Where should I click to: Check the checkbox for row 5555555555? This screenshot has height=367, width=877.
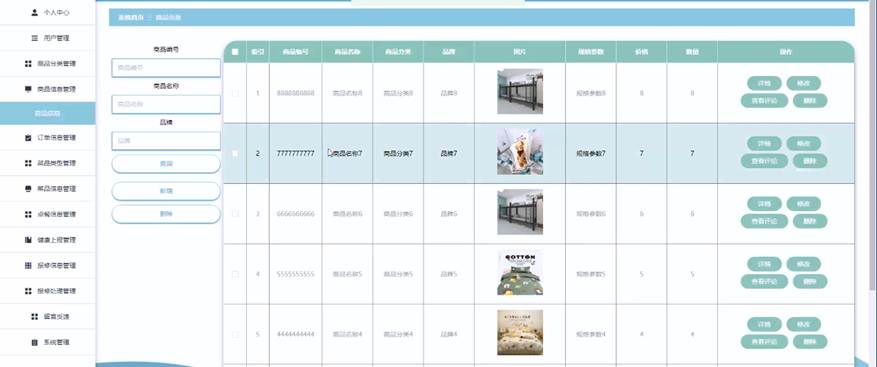pyautogui.click(x=235, y=274)
